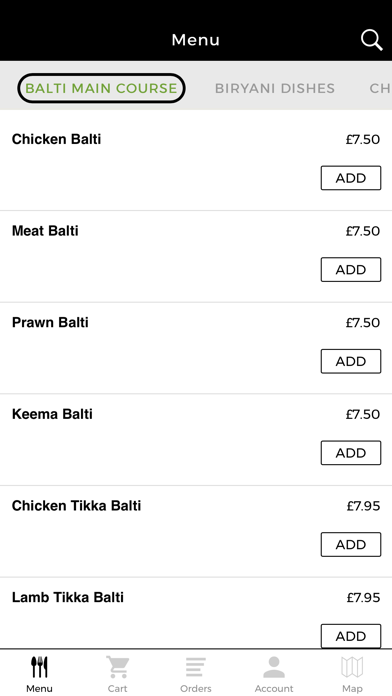Open the Chicken Balti item name
Viewport: 392px width, 696px height.
click(56, 139)
